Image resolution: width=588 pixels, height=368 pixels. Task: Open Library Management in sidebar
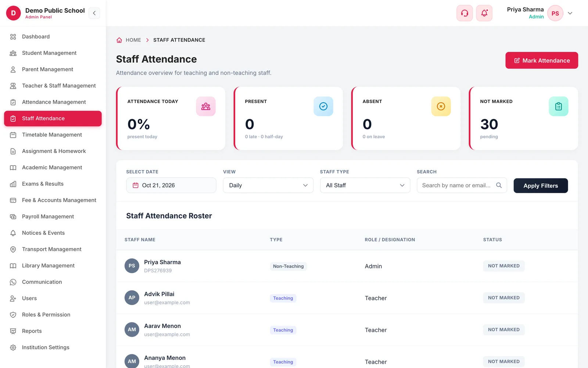coord(53,266)
